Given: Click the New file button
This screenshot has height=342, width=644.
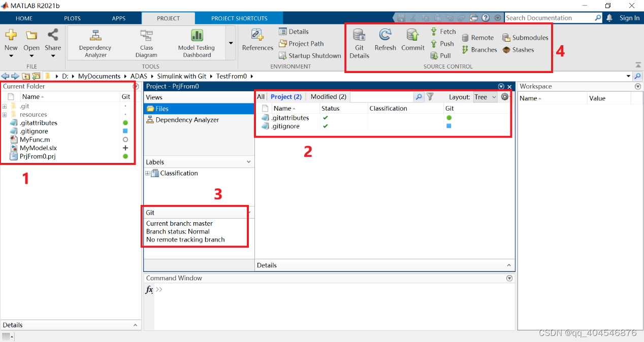Looking at the screenshot, I should click(11, 43).
